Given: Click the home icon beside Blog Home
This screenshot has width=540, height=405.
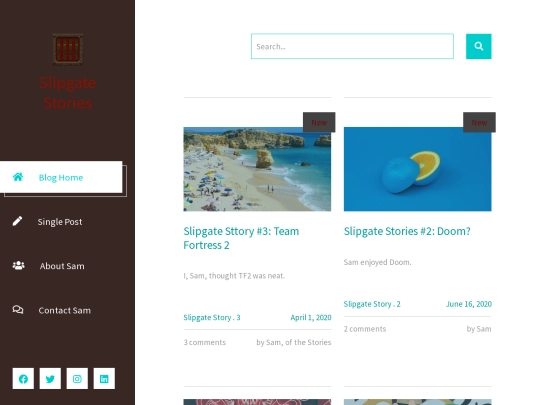Looking at the screenshot, I should 18,177.
